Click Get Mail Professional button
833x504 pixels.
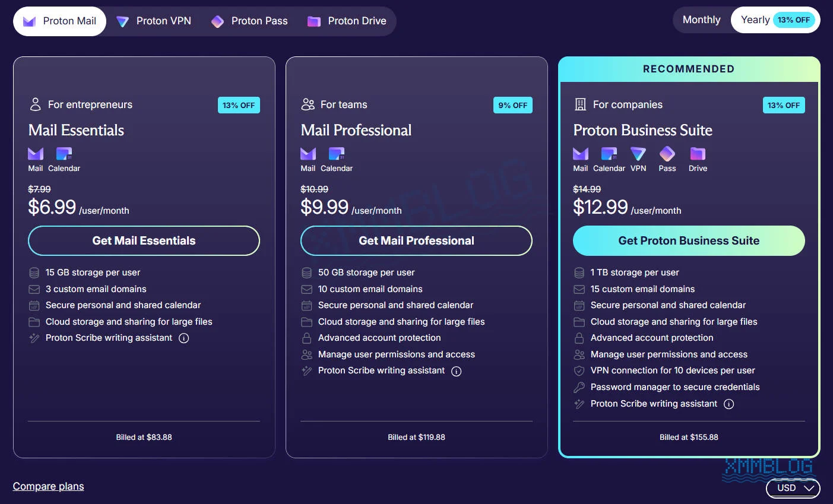coord(416,240)
